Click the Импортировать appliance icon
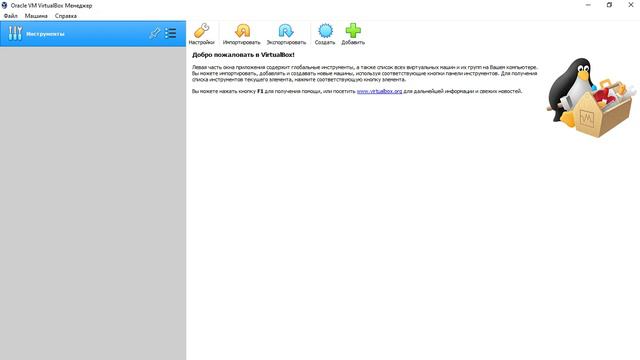 [242, 33]
